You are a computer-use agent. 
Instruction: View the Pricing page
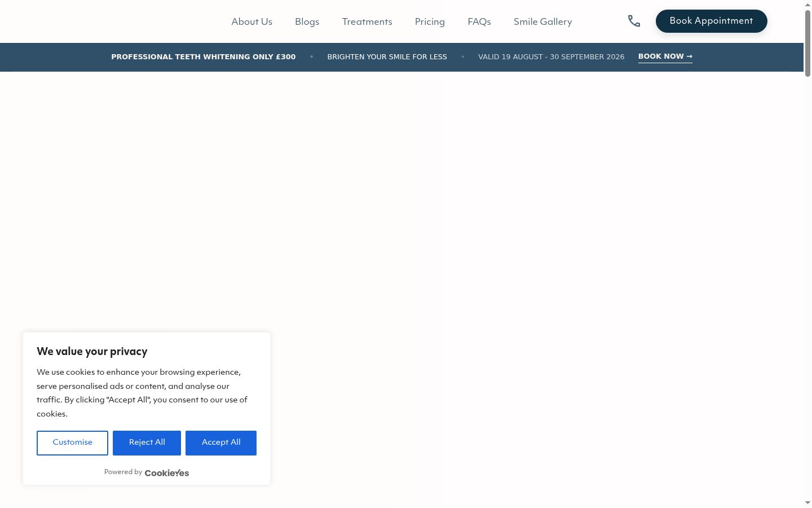(x=430, y=21)
